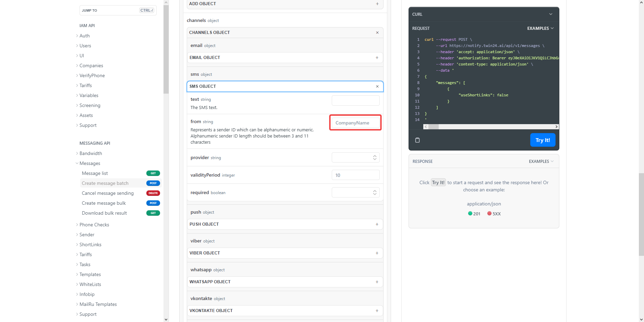
Task: Select the green 201 response example
Action: tap(474, 214)
